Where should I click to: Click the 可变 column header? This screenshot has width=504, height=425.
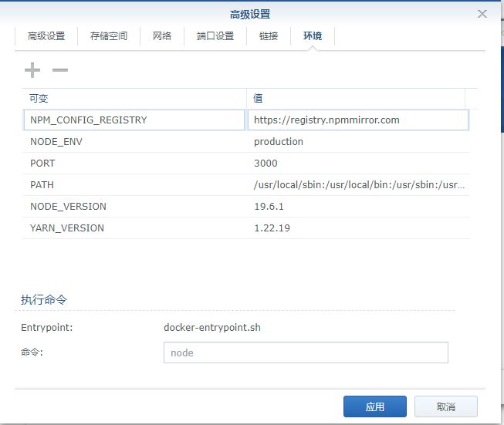point(134,98)
